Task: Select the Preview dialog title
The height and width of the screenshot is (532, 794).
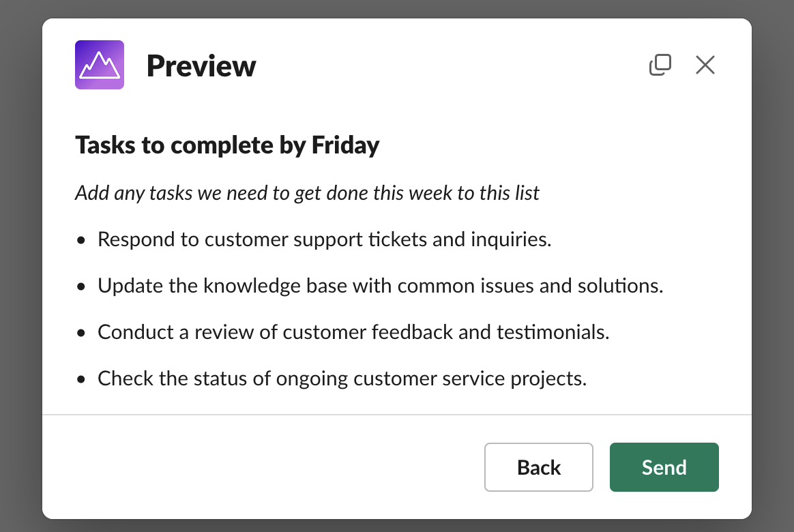Action: (201, 65)
